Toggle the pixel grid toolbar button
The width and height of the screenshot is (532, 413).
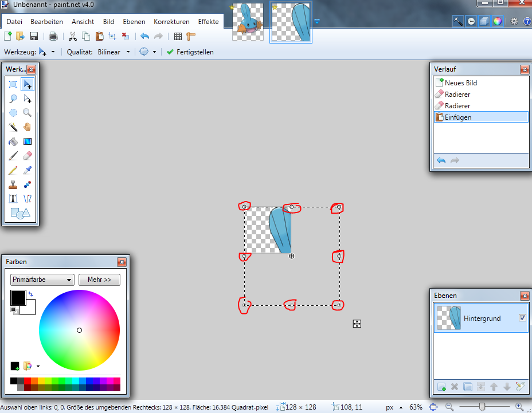pos(178,36)
